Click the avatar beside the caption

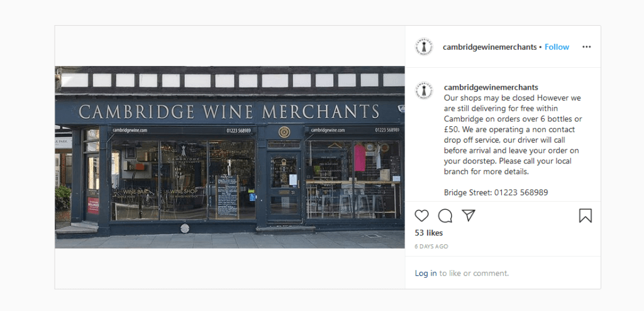[425, 90]
